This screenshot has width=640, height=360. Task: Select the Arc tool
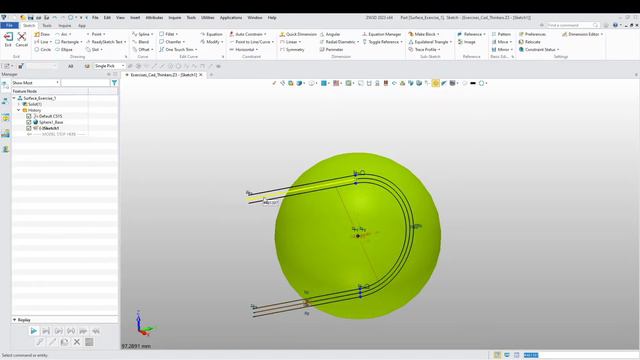[61, 34]
